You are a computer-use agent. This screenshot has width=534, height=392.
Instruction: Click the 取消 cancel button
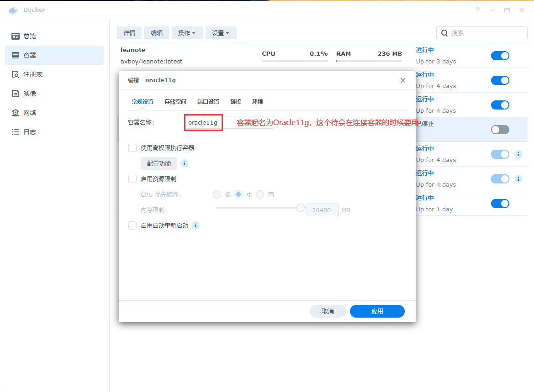pyautogui.click(x=328, y=311)
